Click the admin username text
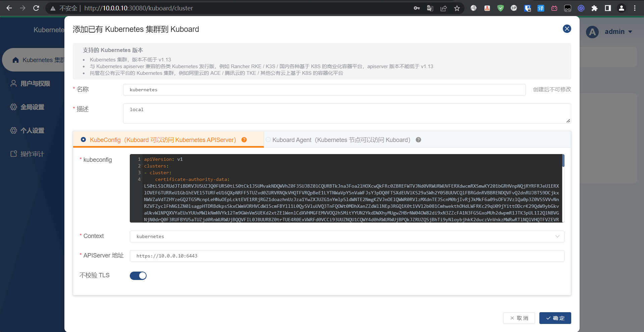Viewport: 644px width, 332px height. click(x=614, y=32)
